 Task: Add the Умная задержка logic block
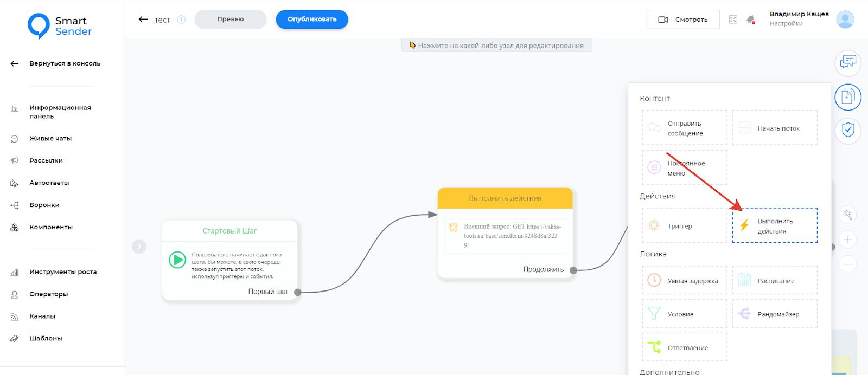(x=684, y=281)
